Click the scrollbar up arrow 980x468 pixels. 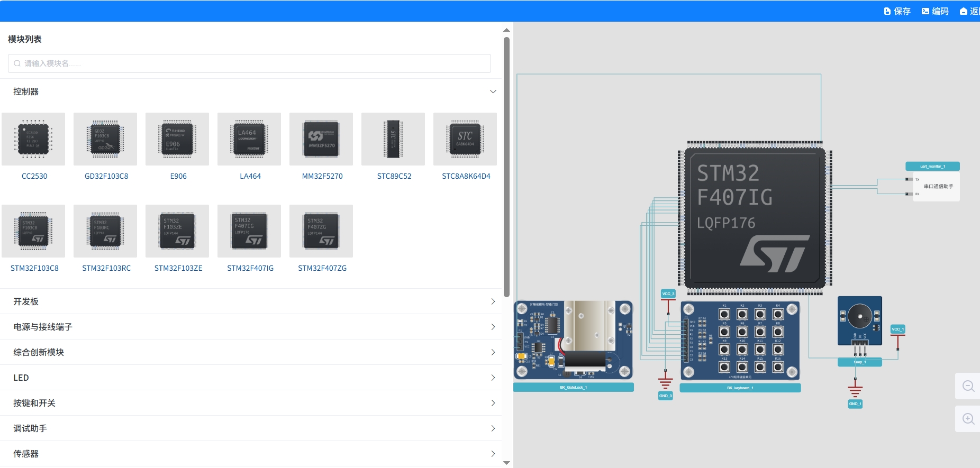coord(506,30)
